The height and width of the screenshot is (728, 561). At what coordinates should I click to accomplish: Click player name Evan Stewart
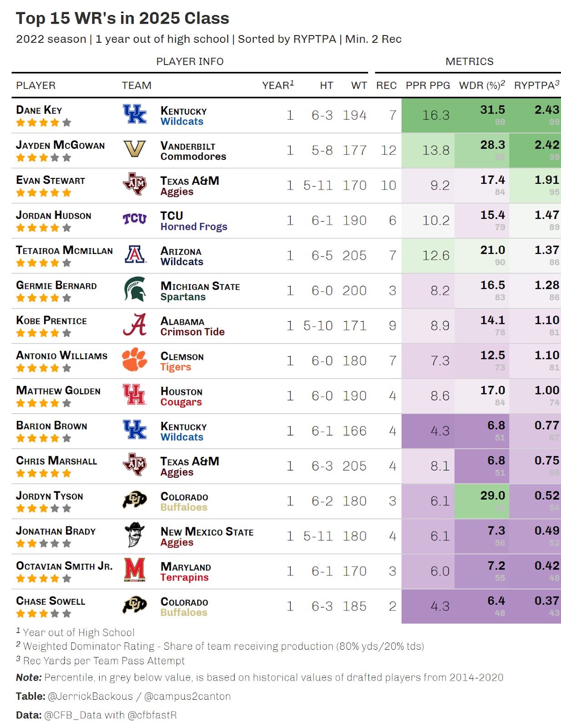click(x=51, y=180)
